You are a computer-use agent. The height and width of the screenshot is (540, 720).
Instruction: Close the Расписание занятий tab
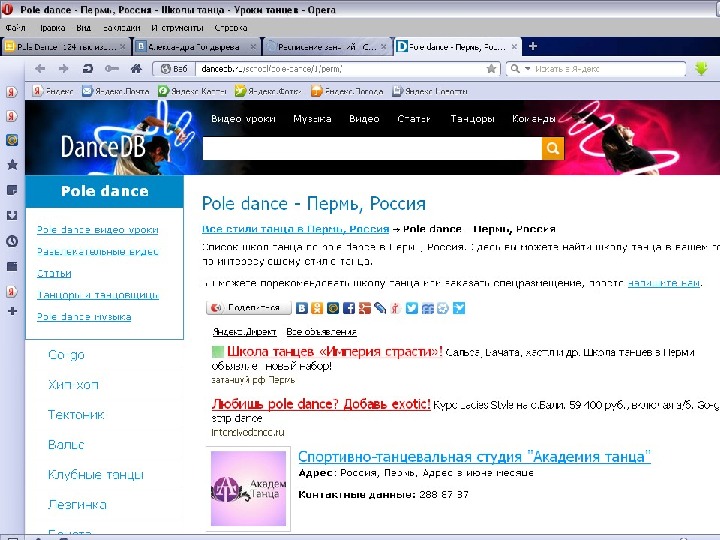pos(383,47)
